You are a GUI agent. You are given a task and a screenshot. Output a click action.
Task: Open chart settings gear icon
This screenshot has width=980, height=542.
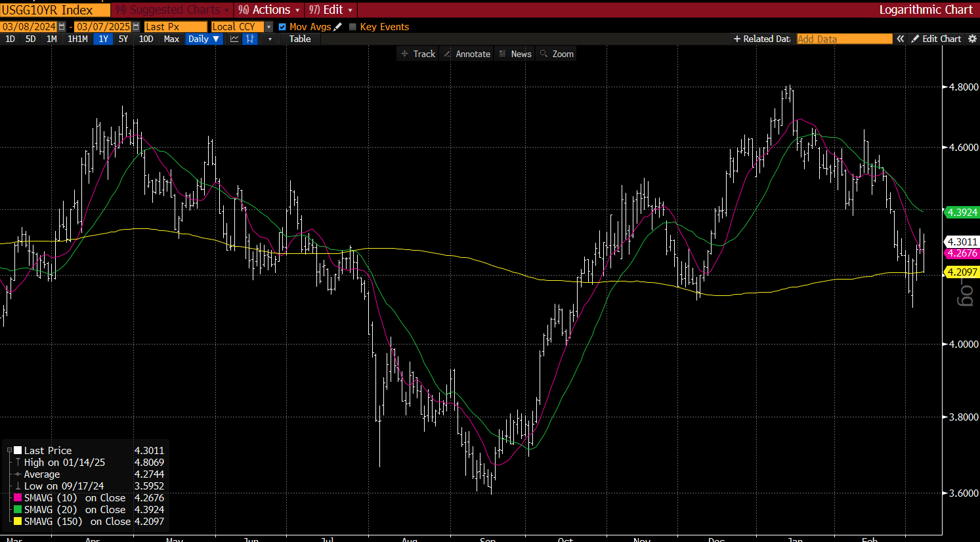[972, 39]
